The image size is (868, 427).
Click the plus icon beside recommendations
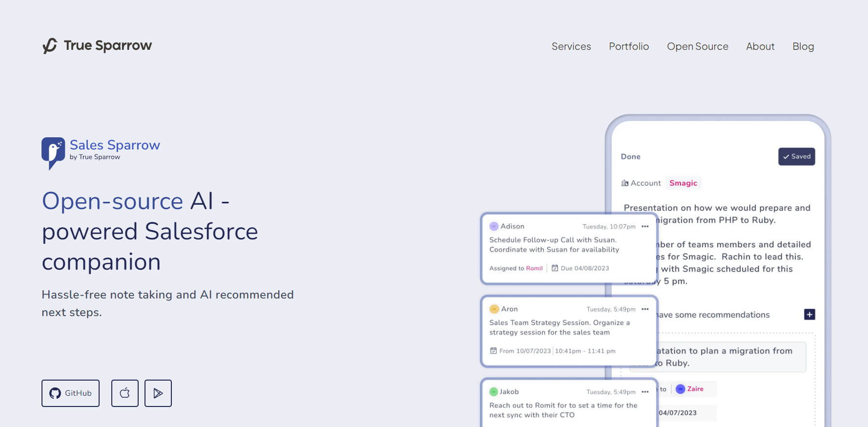[809, 315]
